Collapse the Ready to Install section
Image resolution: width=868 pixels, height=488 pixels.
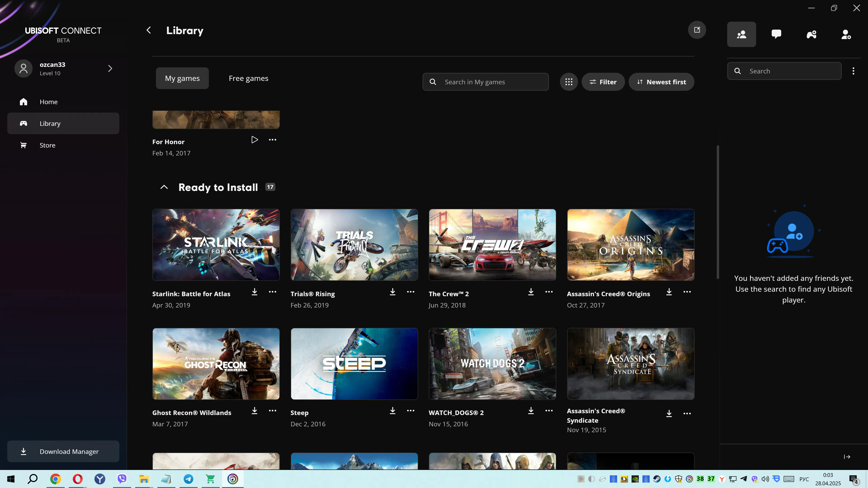coord(164,187)
